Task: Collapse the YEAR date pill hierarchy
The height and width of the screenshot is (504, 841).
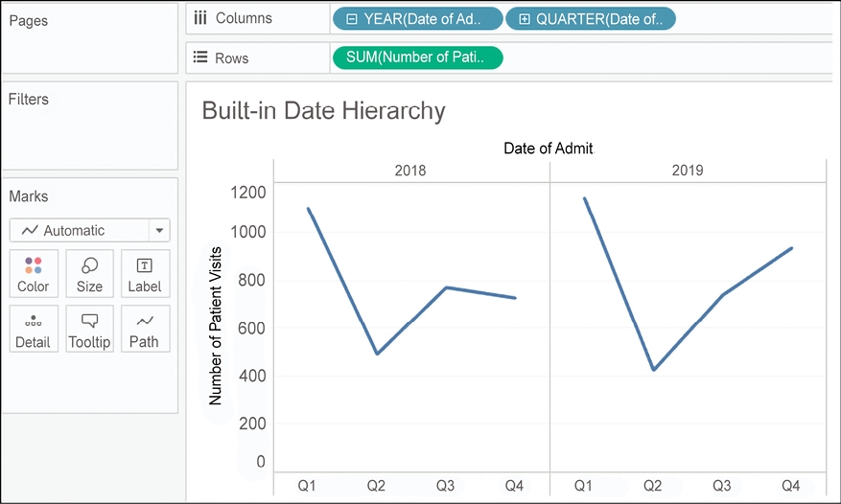Action: coord(352,18)
